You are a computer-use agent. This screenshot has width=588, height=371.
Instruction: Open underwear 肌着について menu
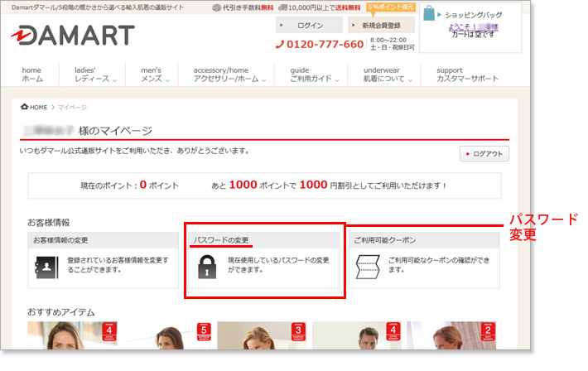(x=384, y=75)
